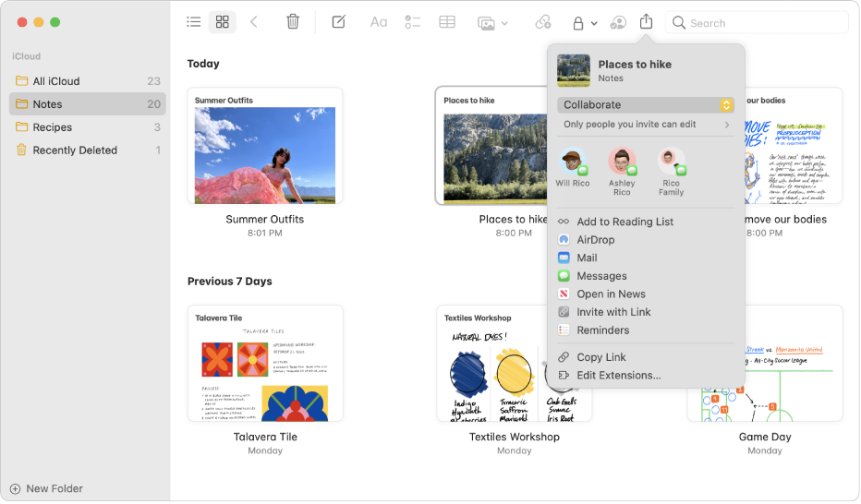Viewport: 861px width, 504px height.
Task: Click the share icon in toolbar
Action: pos(647,22)
